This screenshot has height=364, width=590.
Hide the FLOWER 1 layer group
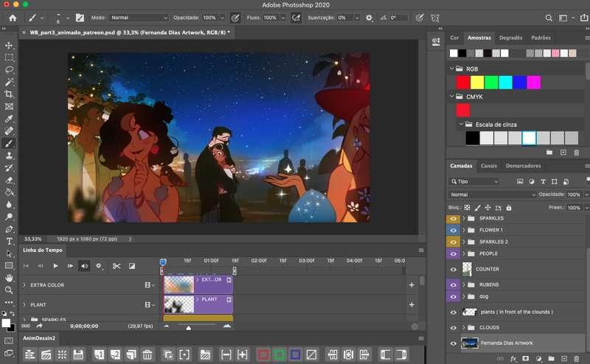coord(453,230)
